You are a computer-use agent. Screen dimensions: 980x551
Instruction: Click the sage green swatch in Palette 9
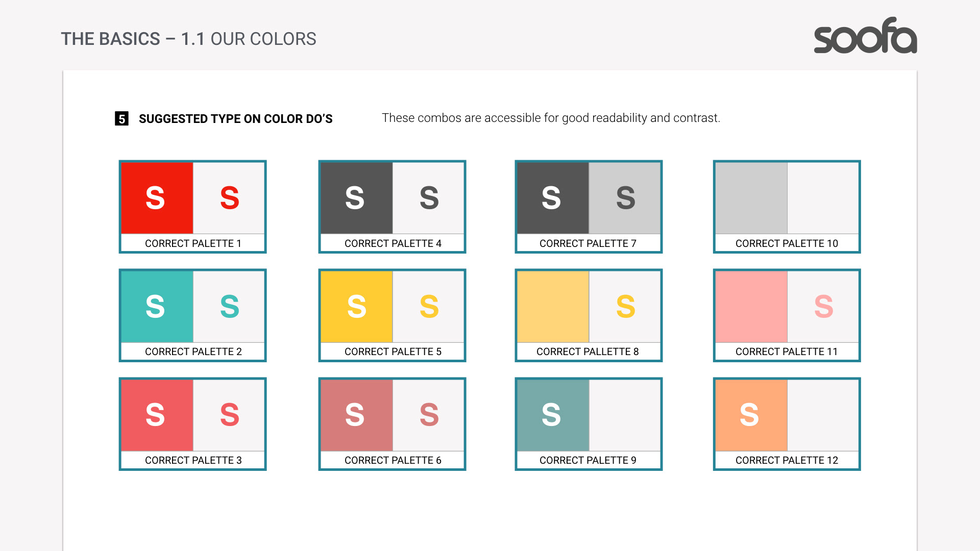tap(553, 415)
